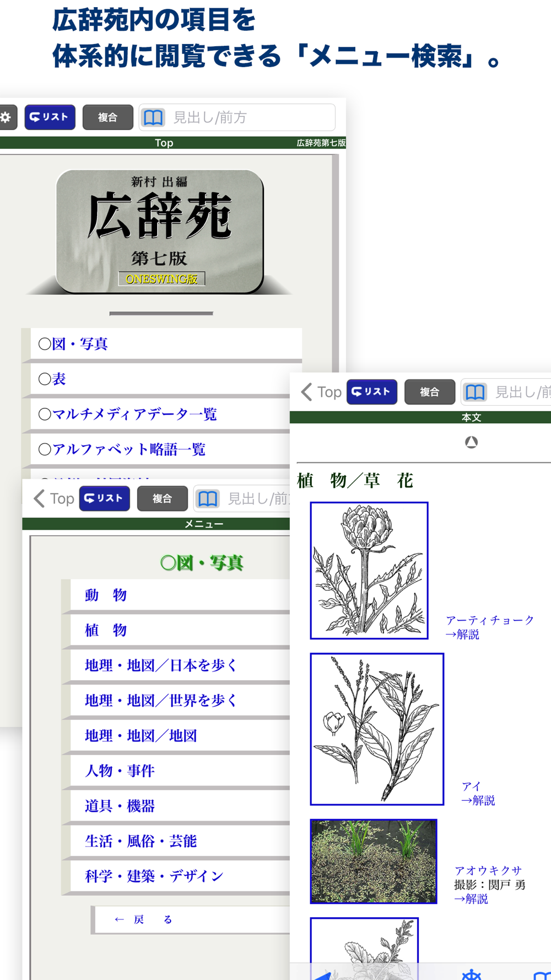Image resolution: width=551 pixels, height=980 pixels.
Task: Click the アオウキクサ name label
Action: [x=488, y=870]
